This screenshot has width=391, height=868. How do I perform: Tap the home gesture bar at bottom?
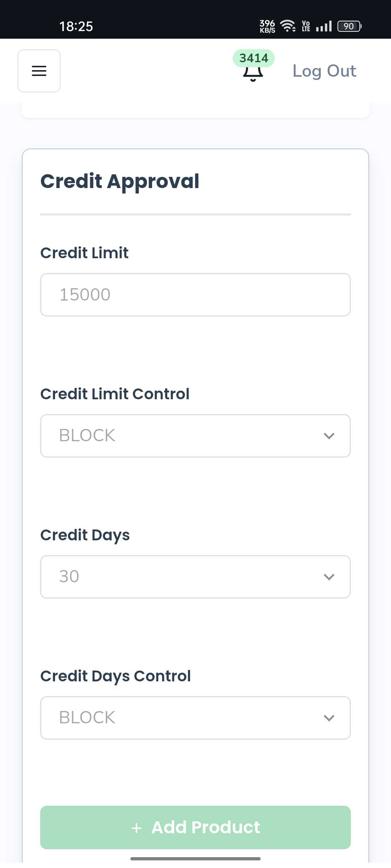(x=195, y=859)
